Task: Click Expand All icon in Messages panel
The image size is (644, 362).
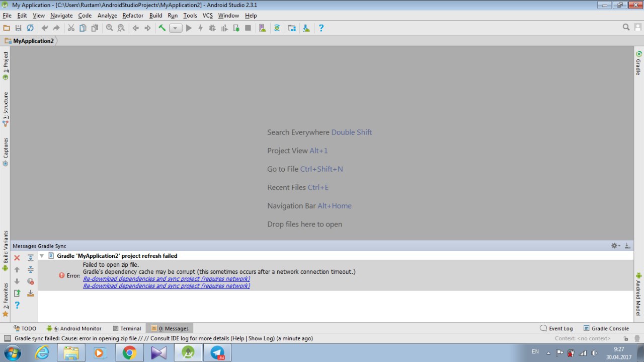Action: [30, 258]
